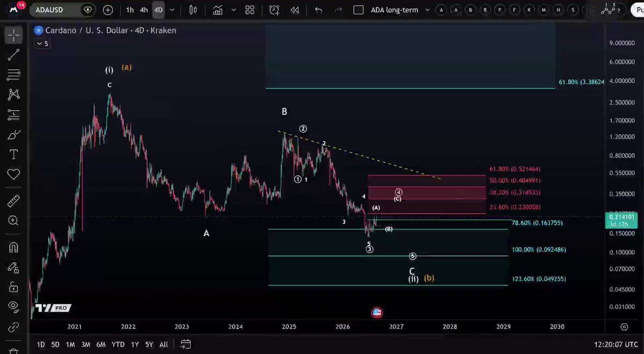Viewport: 644px width, 354px height.
Task: Click the add symbol plus button
Action: point(108,10)
